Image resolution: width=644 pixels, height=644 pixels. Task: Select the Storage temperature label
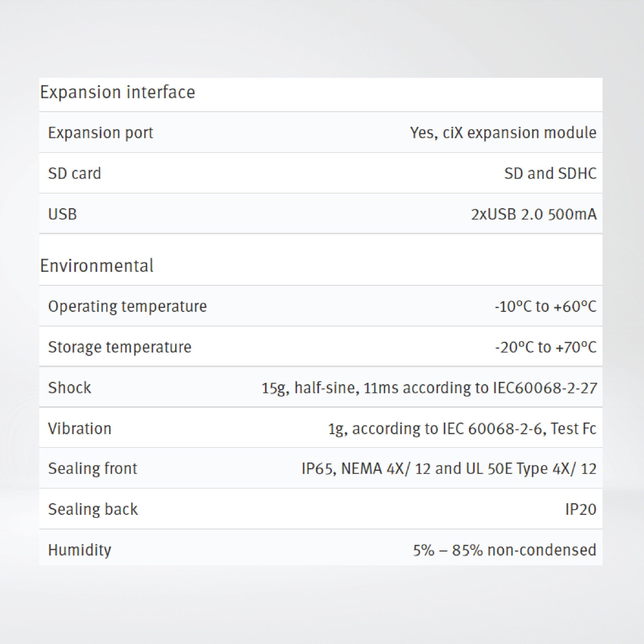coord(120,347)
